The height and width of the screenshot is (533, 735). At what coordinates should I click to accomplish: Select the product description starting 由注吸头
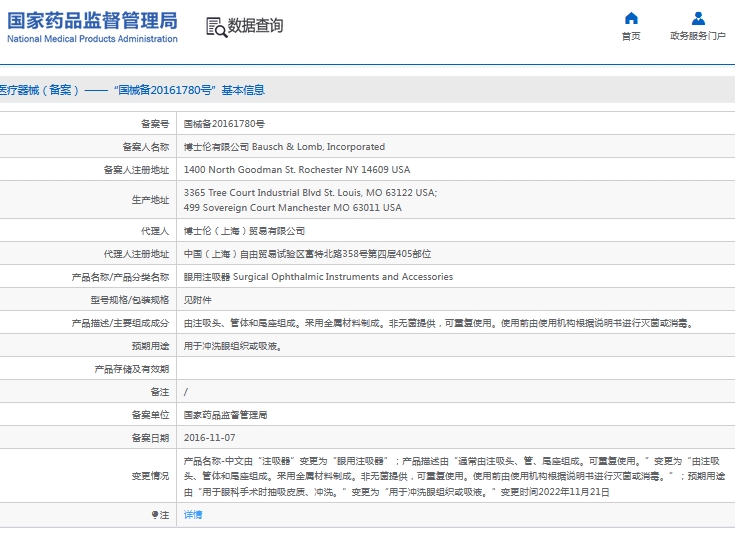438,323
